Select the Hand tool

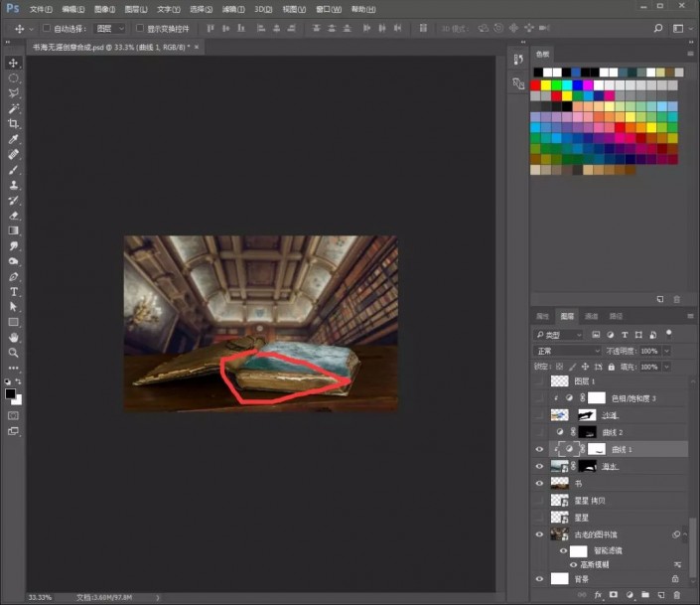point(13,338)
